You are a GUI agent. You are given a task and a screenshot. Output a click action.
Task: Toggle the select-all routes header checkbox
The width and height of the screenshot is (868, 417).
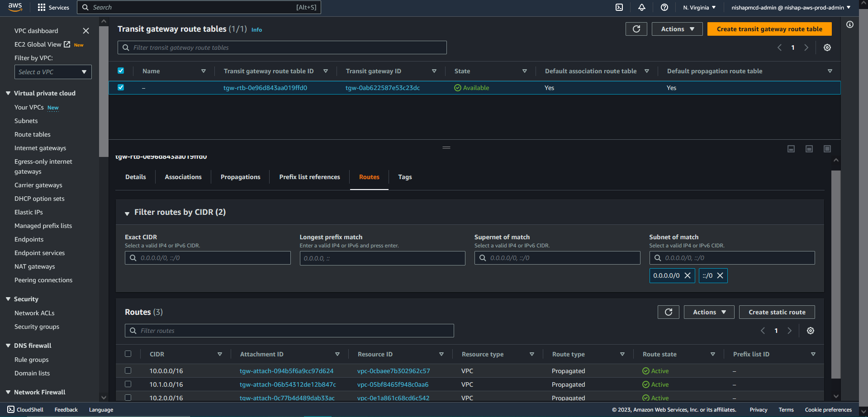128,354
